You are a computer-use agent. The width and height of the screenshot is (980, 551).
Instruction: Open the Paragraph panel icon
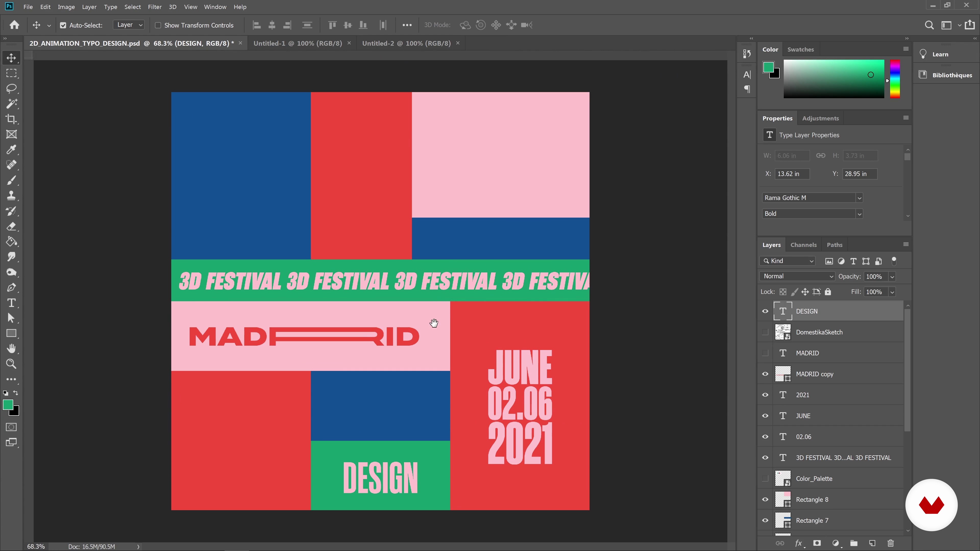tap(747, 89)
